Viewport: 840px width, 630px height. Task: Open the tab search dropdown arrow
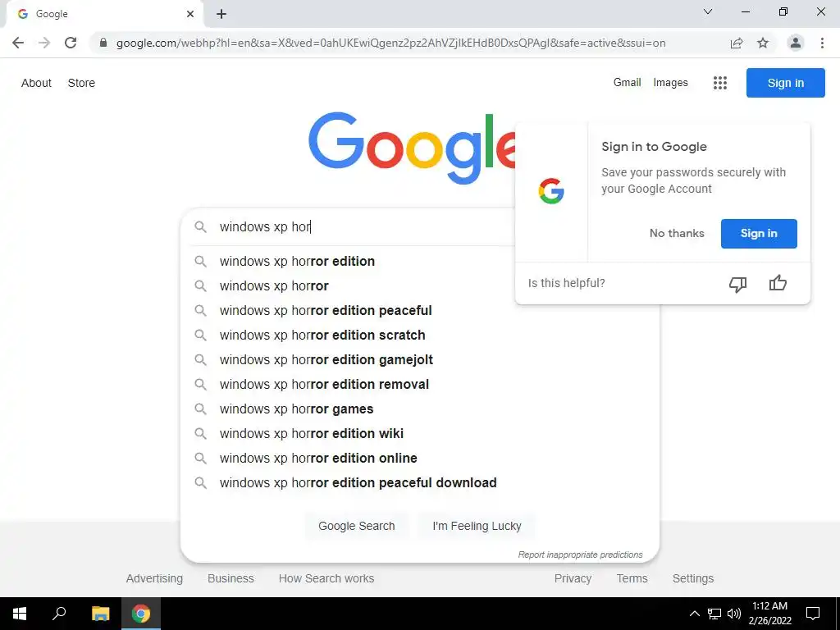tap(708, 11)
